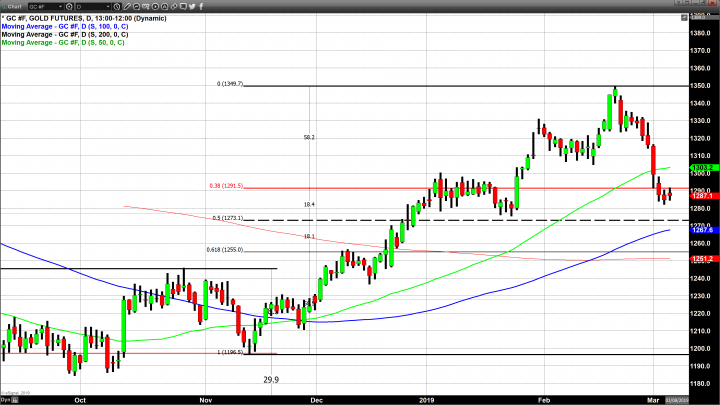This screenshot has height=405, width=720.
Task: Click the red 1287.1 last price marker
Action: click(704, 196)
